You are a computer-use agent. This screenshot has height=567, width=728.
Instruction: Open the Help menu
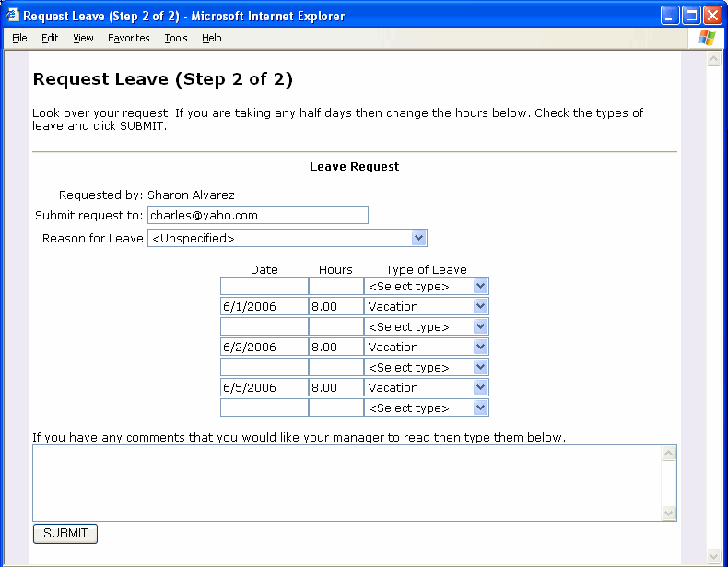(211, 38)
